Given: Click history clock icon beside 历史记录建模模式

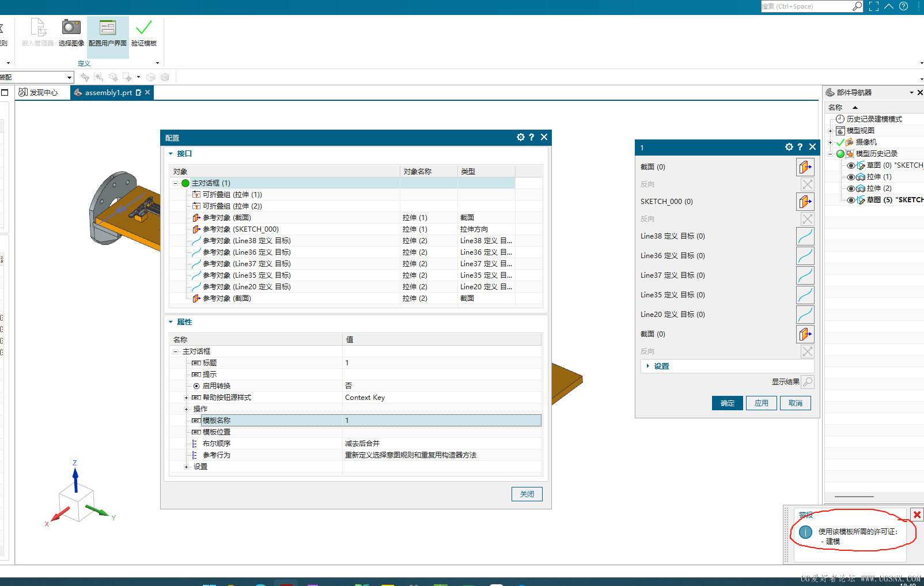Looking at the screenshot, I should pyautogui.click(x=840, y=119).
